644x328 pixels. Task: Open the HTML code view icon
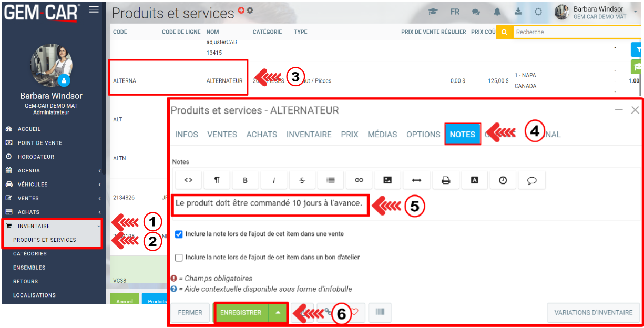pos(188,180)
